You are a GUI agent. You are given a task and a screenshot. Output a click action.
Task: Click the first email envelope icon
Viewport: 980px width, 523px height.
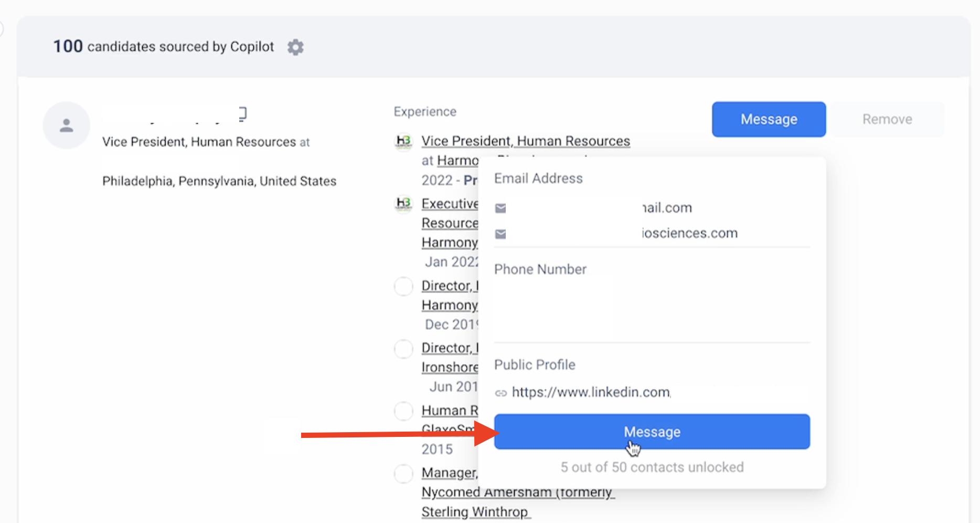(x=500, y=208)
